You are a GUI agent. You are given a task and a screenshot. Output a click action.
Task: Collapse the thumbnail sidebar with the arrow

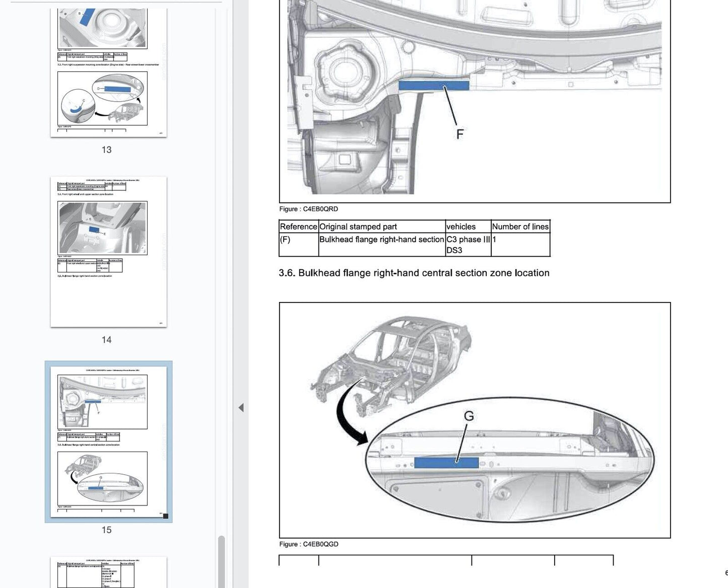click(x=241, y=407)
